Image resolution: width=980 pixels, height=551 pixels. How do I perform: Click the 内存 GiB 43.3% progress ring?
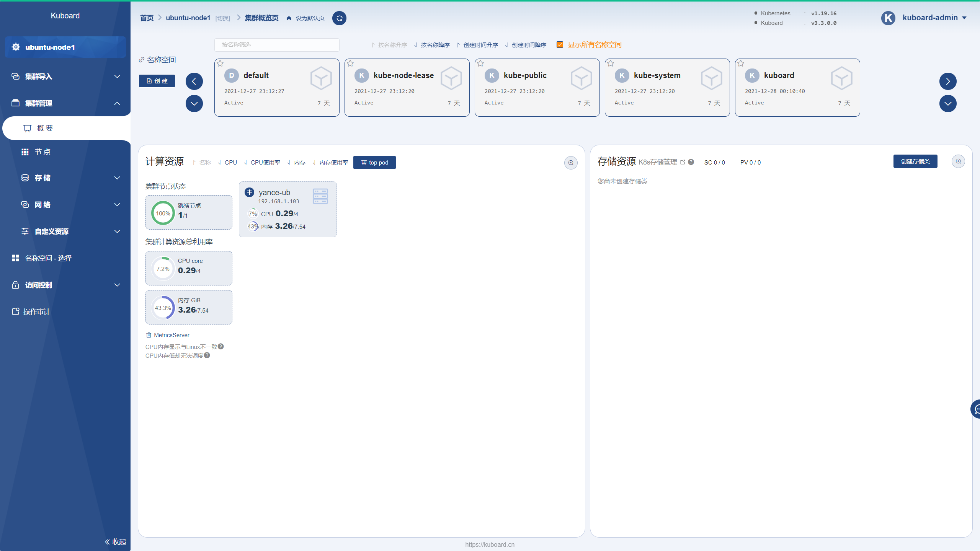163,308
